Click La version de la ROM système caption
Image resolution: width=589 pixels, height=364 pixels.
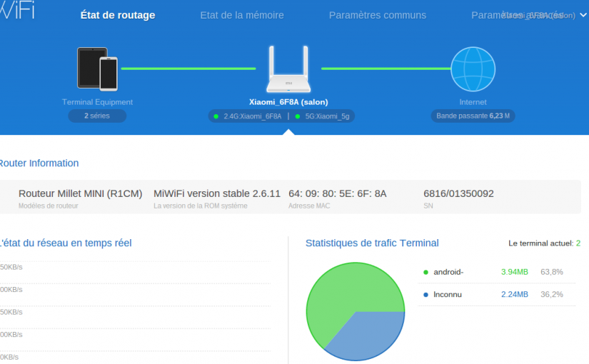[200, 206]
